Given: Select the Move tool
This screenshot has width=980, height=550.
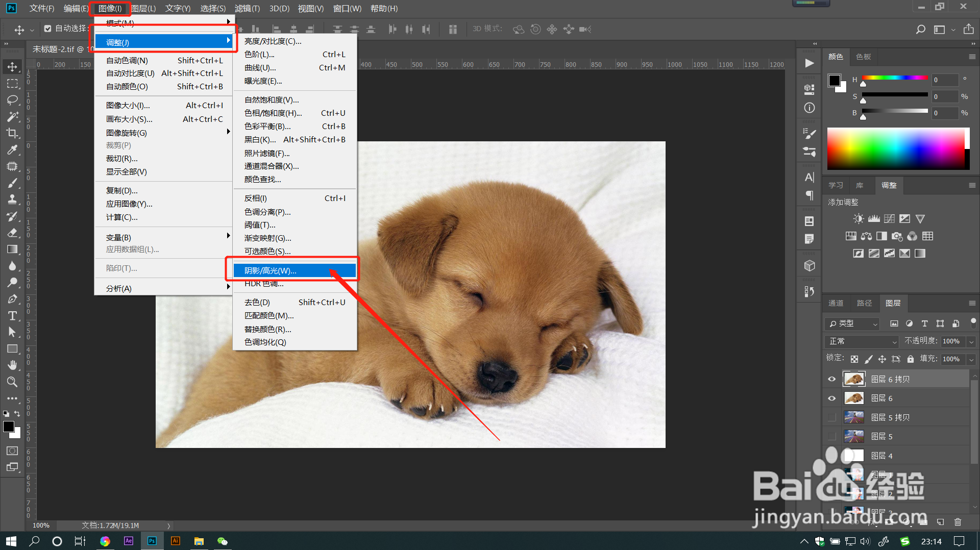Looking at the screenshot, I should coord(13,66).
